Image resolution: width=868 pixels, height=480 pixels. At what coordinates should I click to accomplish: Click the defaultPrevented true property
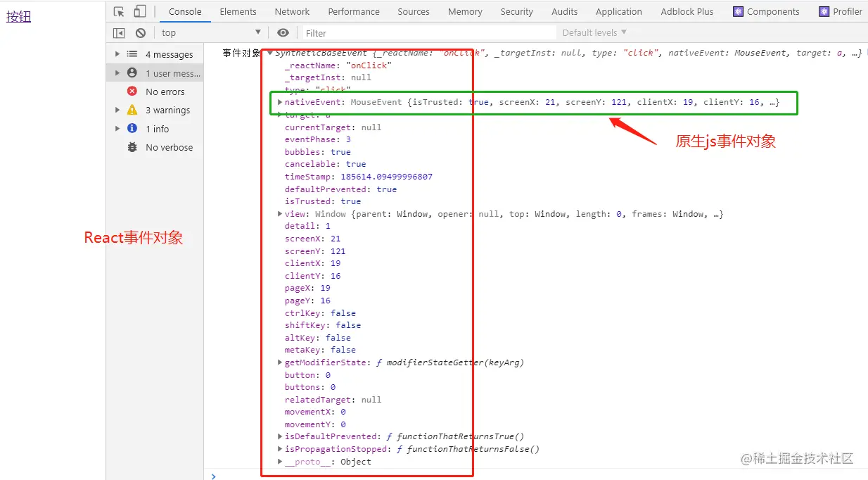(x=340, y=189)
